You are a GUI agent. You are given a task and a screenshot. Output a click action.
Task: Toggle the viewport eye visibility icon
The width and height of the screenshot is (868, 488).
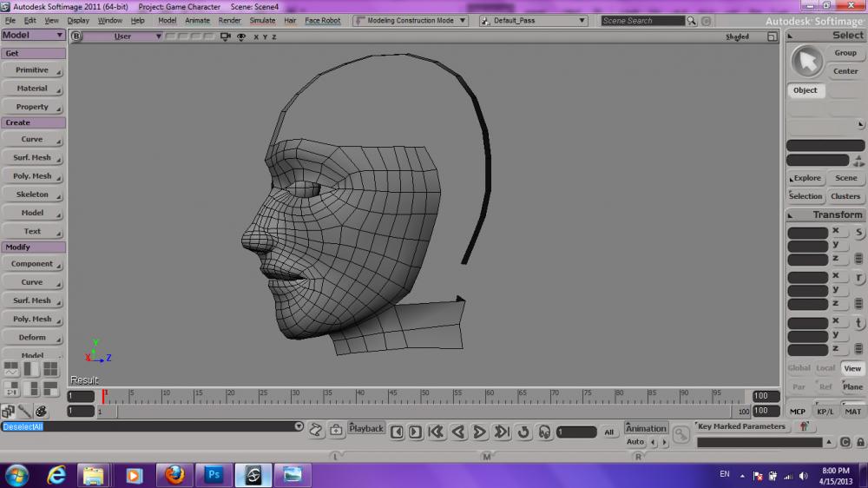click(x=240, y=36)
